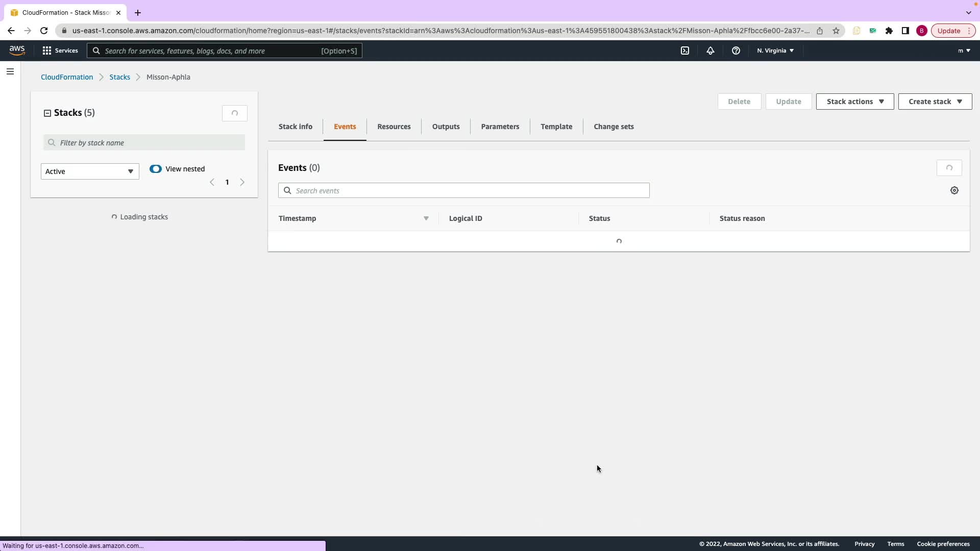This screenshot has width=980, height=551.
Task: Refresh the events list
Action: (x=949, y=168)
